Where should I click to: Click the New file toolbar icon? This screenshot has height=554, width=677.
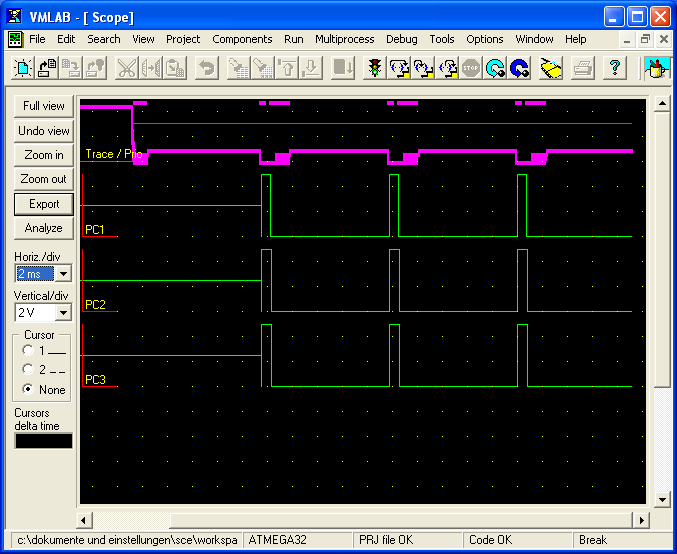(22, 68)
